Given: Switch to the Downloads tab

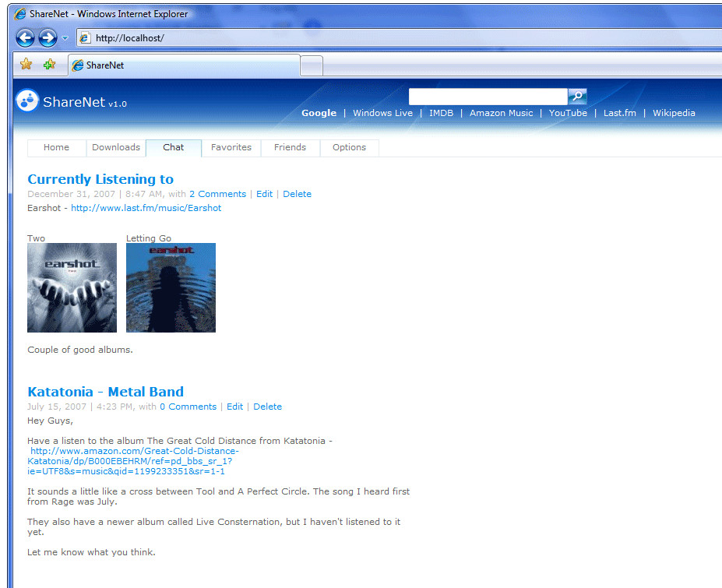Looking at the screenshot, I should pyautogui.click(x=116, y=148).
